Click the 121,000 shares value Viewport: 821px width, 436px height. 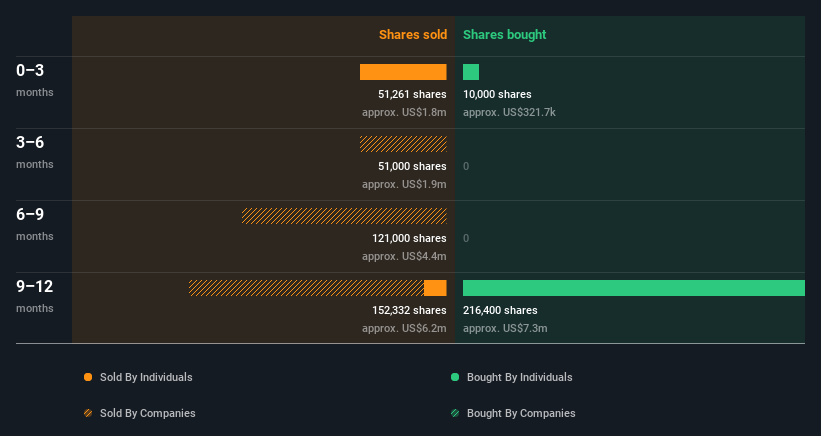click(409, 238)
